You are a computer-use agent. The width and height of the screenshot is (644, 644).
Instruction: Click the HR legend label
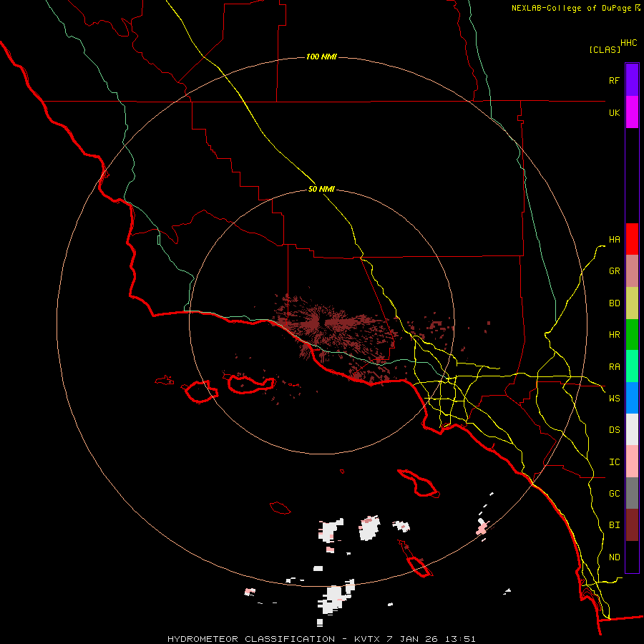[614, 335]
